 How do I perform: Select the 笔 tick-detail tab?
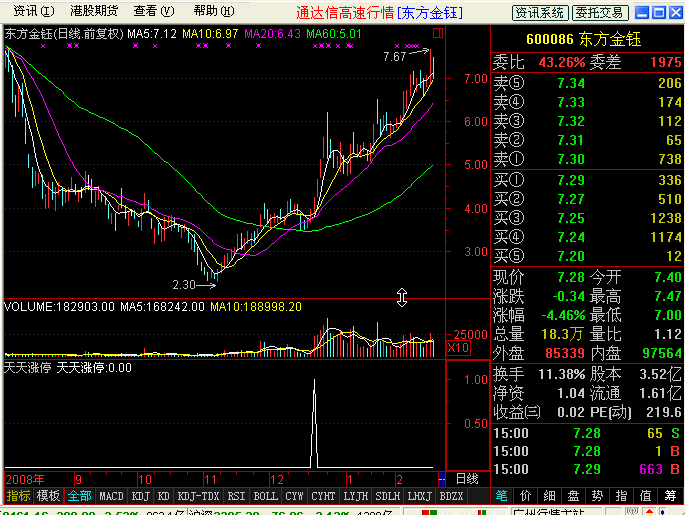(x=502, y=496)
